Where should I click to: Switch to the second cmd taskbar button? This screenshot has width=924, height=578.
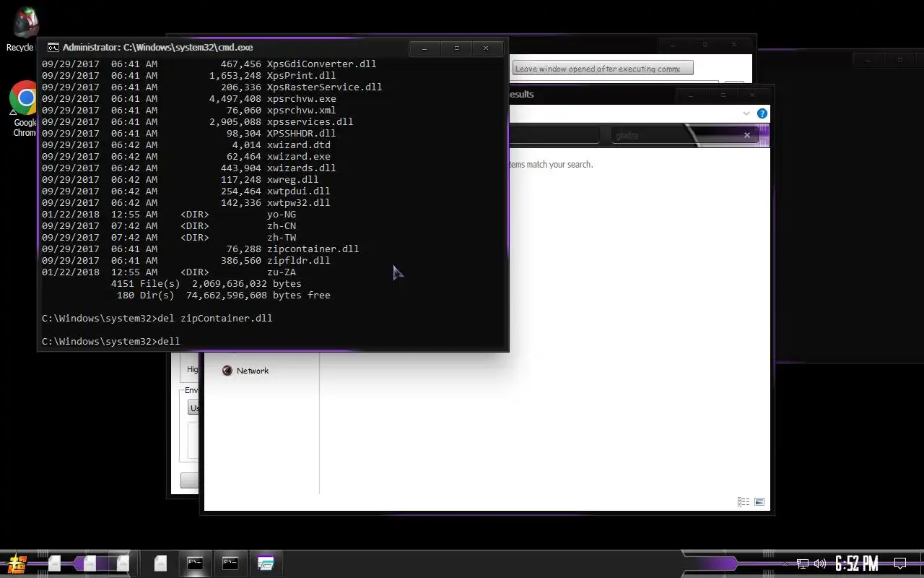coord(230,563)
